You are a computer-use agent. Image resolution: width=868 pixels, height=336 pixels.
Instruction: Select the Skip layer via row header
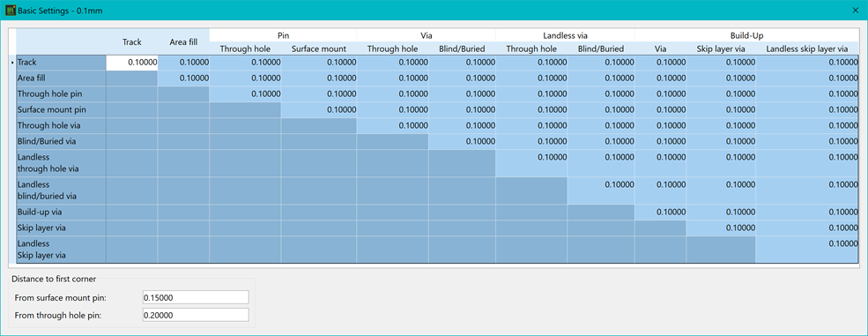tap(61, 228)
